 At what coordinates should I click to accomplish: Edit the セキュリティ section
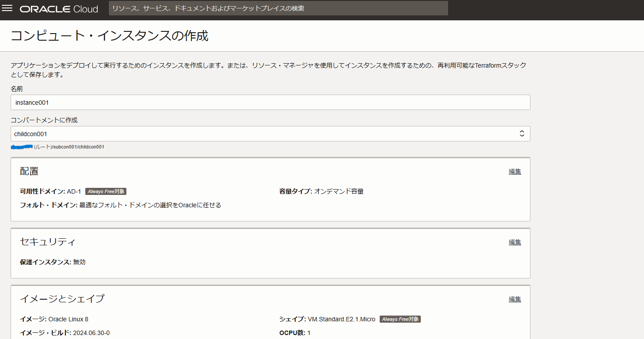pos(514,242)
